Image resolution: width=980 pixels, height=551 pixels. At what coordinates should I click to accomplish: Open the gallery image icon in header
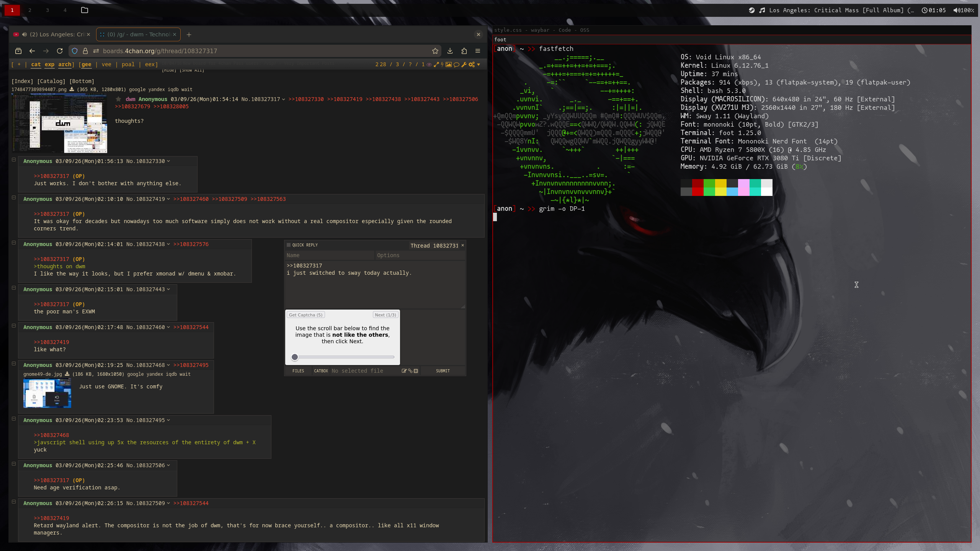449,64
